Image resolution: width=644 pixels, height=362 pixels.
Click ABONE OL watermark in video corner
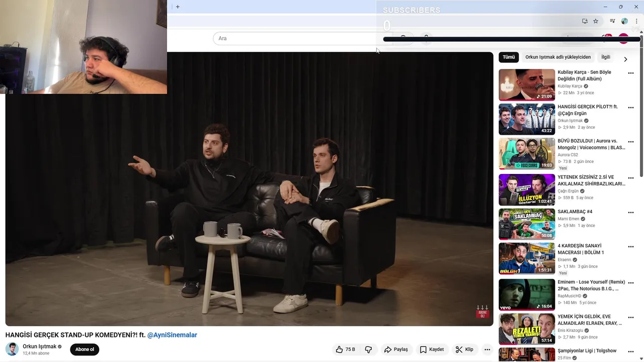(x=482, y=312)
